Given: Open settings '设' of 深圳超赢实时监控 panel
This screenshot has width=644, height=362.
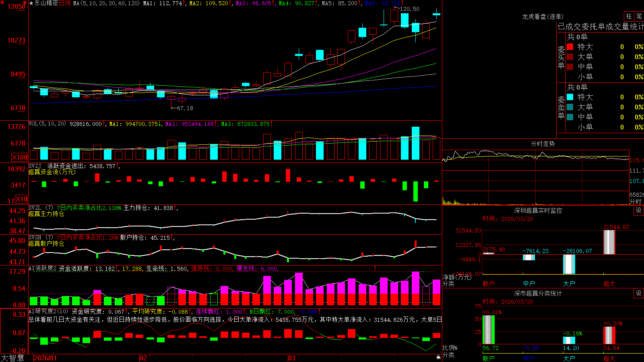Looking at the screenshot, I should (x=639, y=210).
